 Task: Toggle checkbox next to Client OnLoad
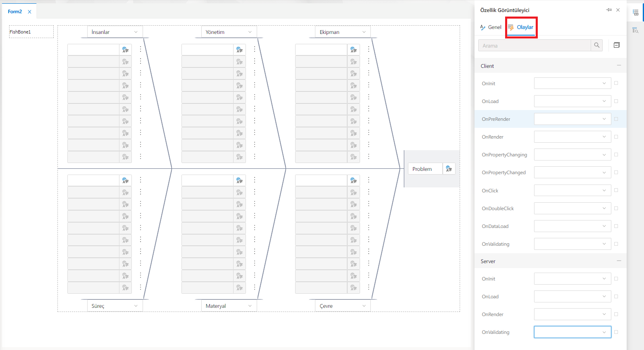click(616, 101)
